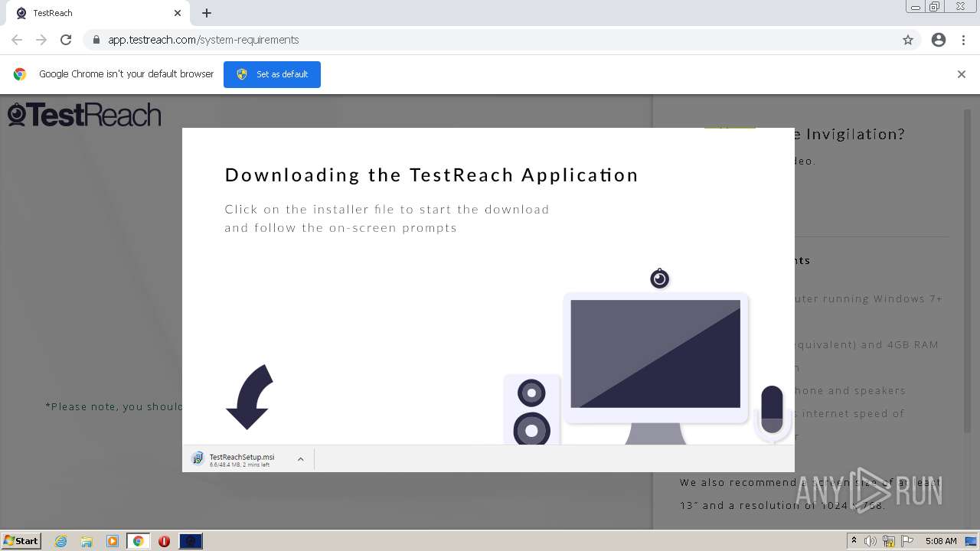
Task: Click the Action Center flag icon
Action: pyautogui.click(x=907, y=541)
